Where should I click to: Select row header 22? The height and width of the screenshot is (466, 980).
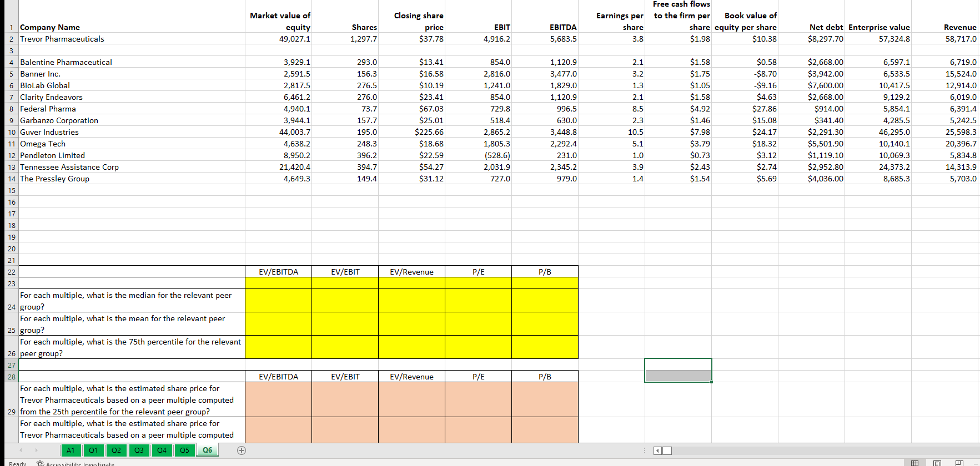11,272
